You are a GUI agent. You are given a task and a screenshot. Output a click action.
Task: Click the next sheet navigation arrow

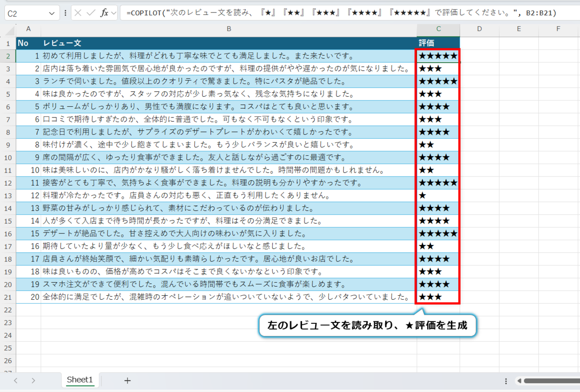click(x=33, y=380)
